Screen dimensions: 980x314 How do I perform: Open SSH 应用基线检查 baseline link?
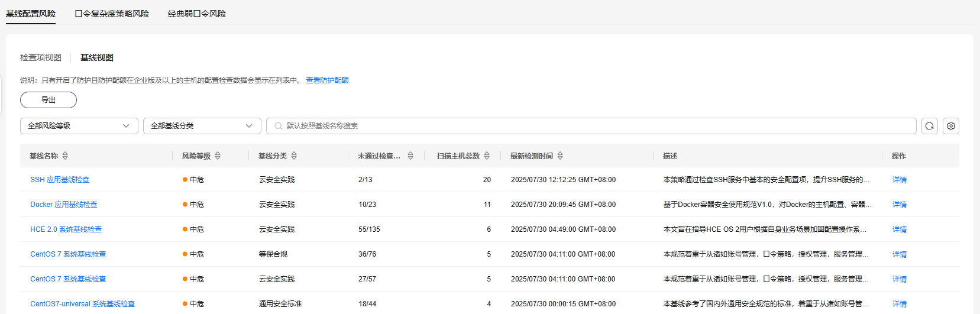pyautogui.click(x=60, y=180)
